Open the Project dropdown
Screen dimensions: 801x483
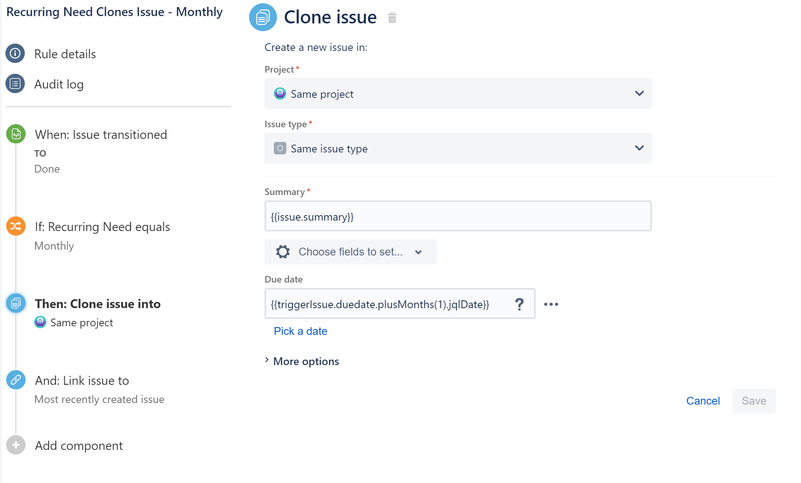[458, 94]
